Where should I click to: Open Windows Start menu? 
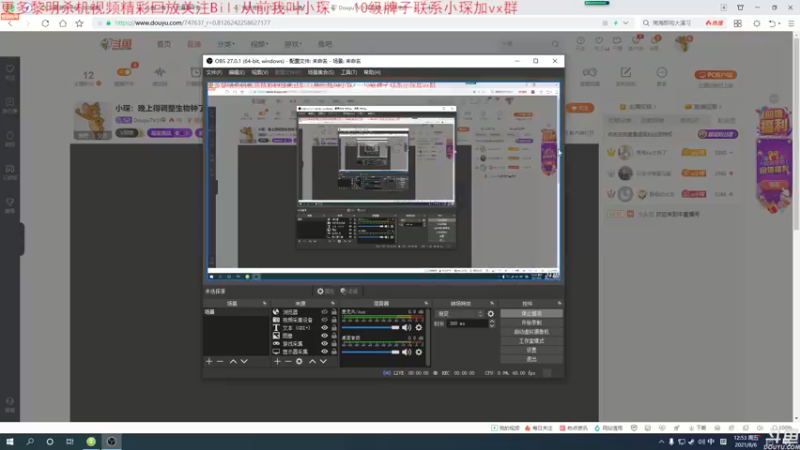click(x=10, y=442)
